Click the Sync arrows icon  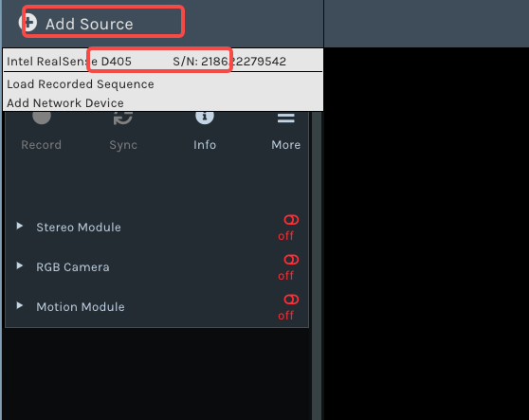123,118
